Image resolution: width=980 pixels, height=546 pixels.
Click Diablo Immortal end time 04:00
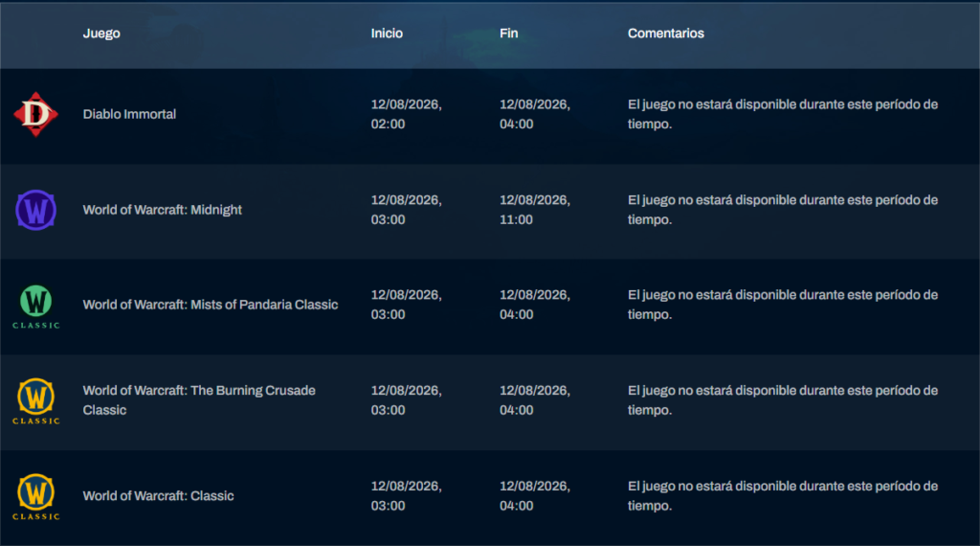click(x=516, y=124)
